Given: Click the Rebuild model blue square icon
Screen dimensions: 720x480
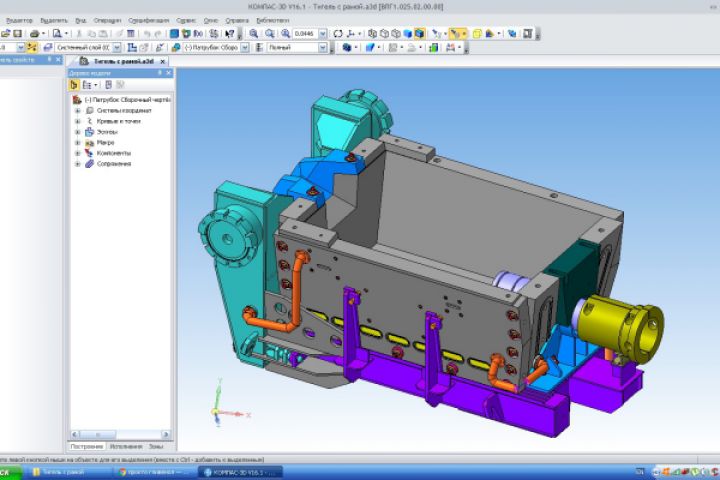Looking at the screenshot, I should click(x=174, y=34).
